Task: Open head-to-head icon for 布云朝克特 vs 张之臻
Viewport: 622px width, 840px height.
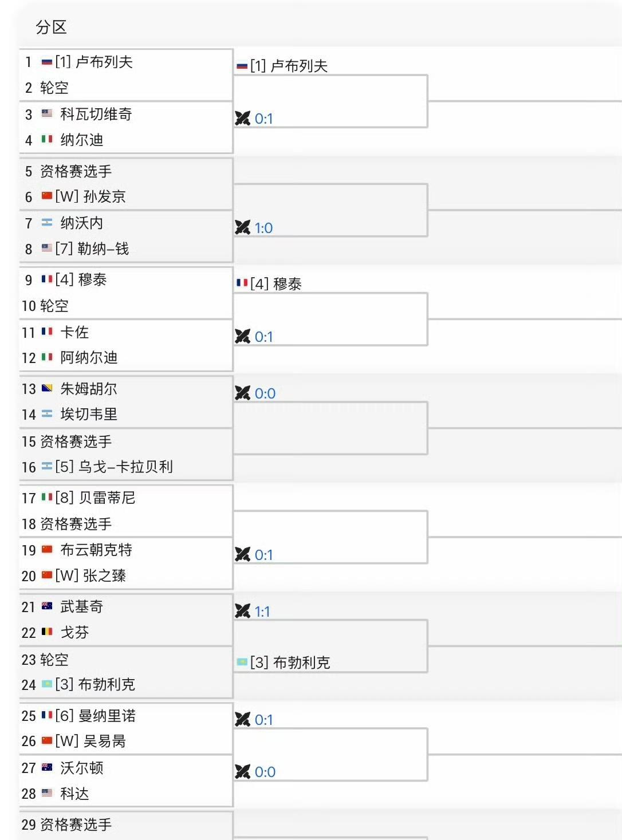Action: (x=243, y=555)
